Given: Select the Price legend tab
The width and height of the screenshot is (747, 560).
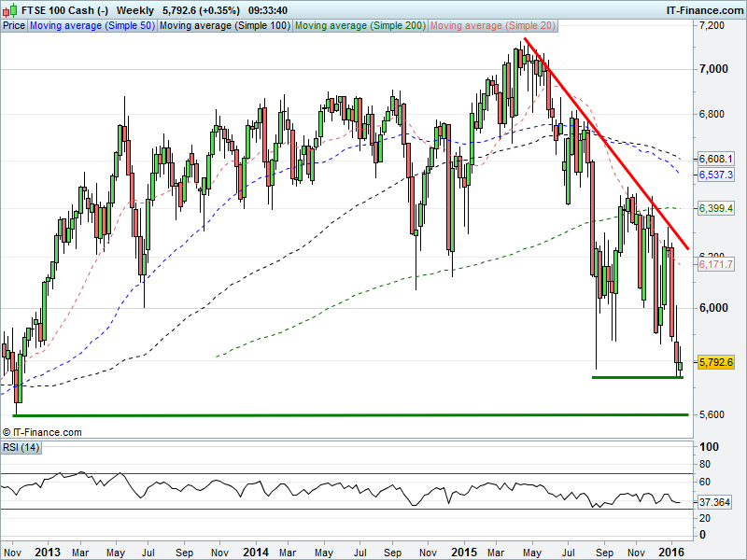Looking at the screenshot, I should (14, 26).
